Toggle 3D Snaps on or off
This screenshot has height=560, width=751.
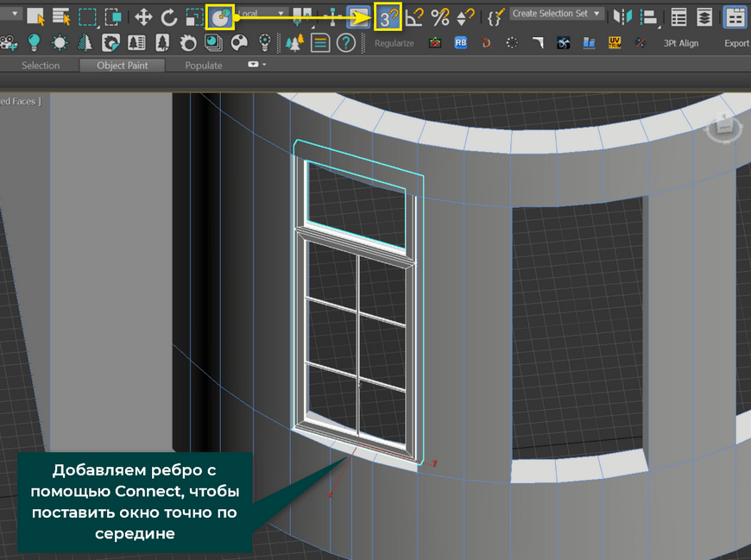coord(388,16)
